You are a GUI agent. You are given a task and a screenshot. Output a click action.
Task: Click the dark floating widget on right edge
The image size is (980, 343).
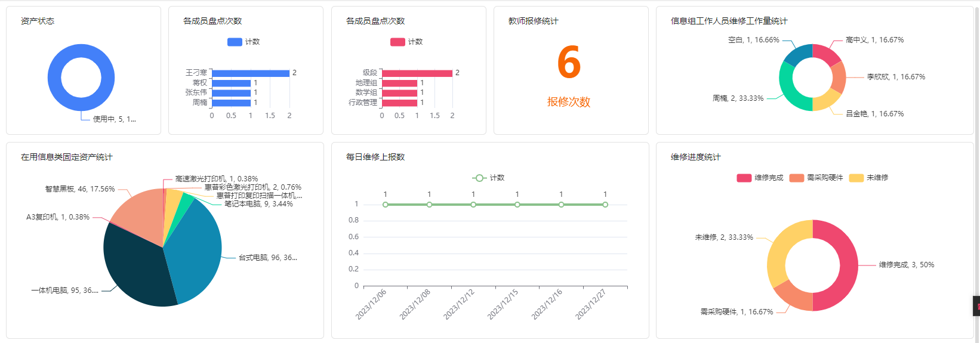click(976, 306)
